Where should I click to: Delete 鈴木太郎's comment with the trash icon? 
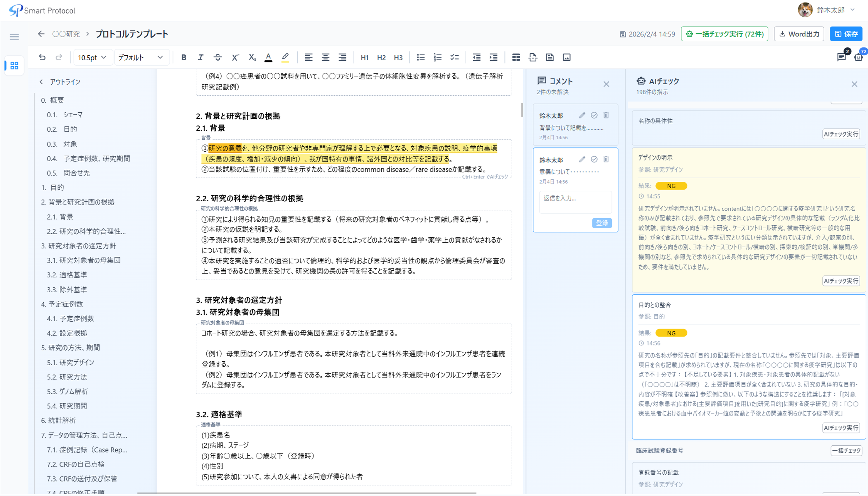(x=606, y=115)
